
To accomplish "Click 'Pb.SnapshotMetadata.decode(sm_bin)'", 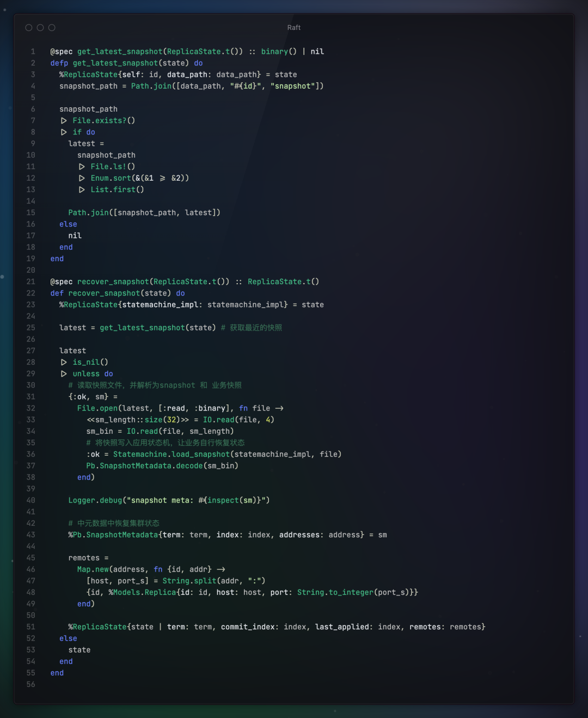I will pos(162,466).
